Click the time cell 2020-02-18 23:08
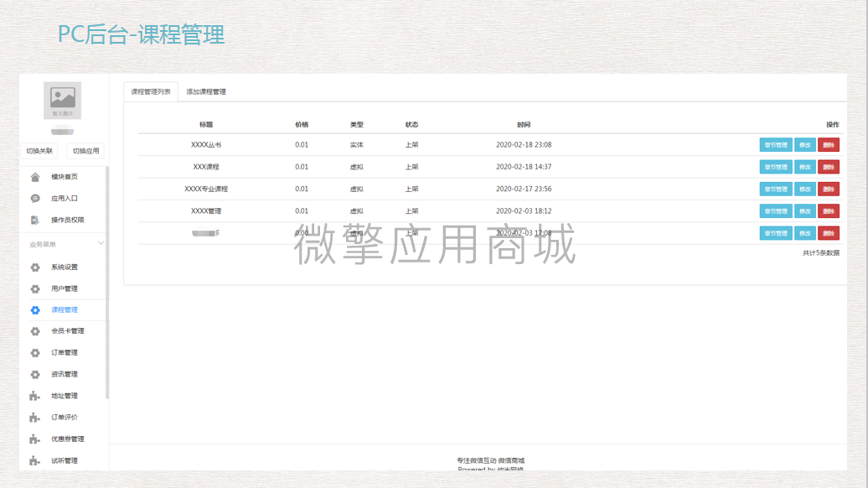 (x=524, y=144)
